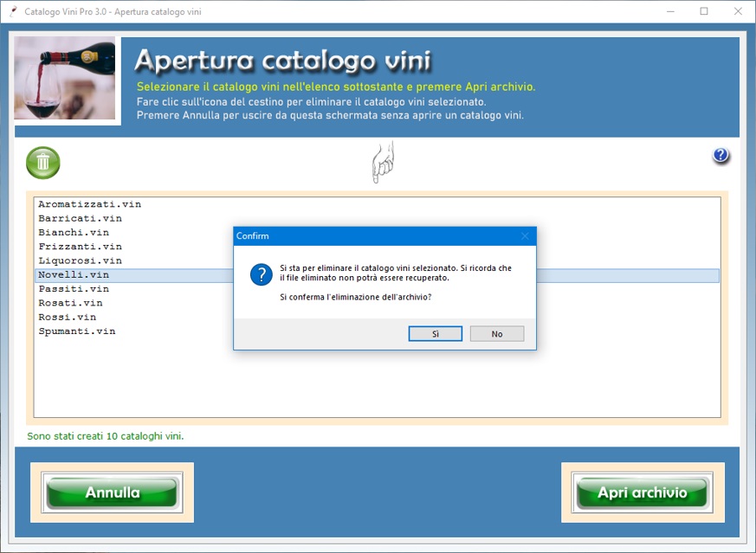Select the highlighted Novelli.vin row
The width and height of the screenshot is (756, 553).
[x=377, y=275]
